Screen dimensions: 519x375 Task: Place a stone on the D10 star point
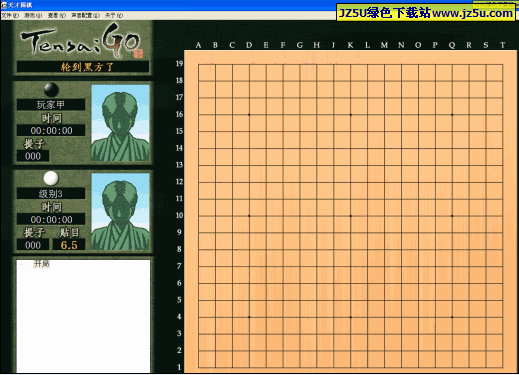coord(249,216)
